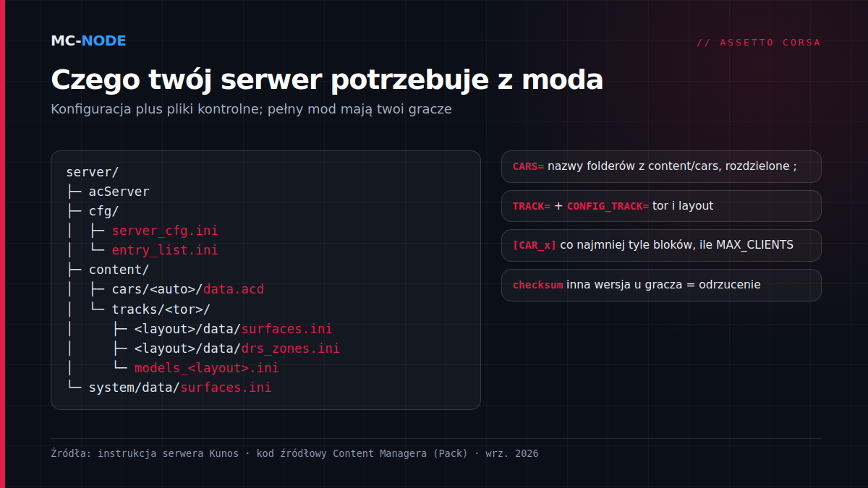The image size is (868, 488).
Task: Click the MC-NODE logo text
Action: click(88, 41)
